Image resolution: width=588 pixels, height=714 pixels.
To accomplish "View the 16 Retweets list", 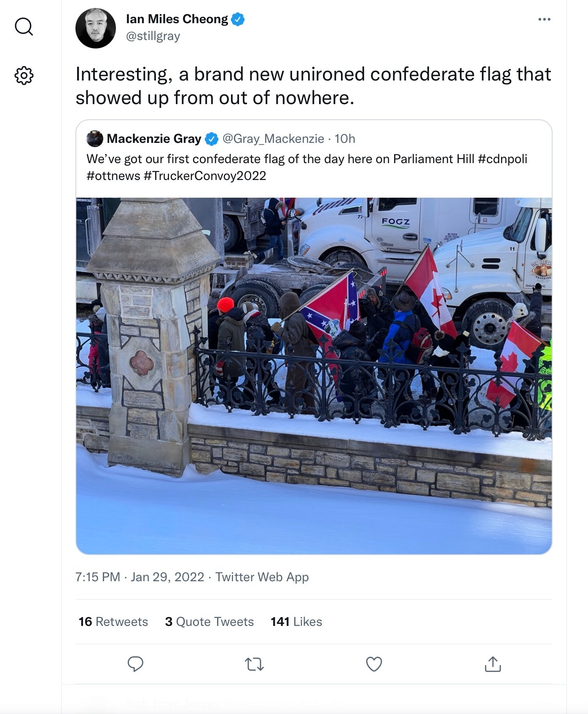I will pyautogui.click(x=113, y=622).
